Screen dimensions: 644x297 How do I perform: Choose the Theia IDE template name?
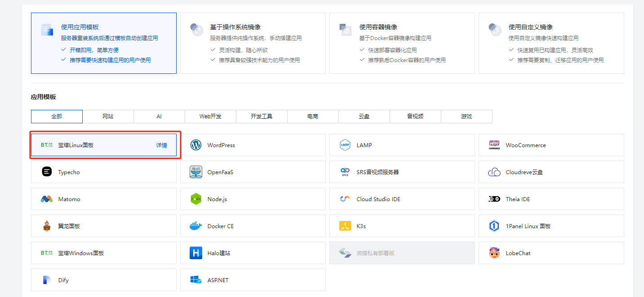pos(518,199)
